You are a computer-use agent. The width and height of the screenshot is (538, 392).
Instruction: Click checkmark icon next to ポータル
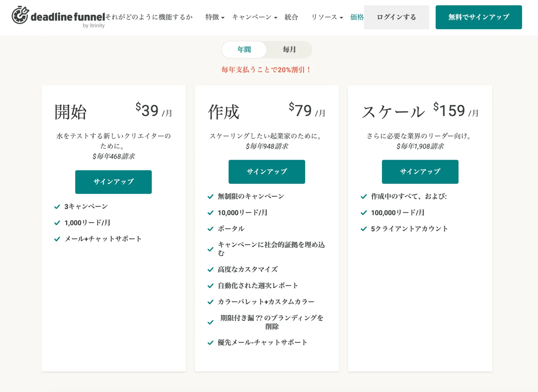[210, 229]
